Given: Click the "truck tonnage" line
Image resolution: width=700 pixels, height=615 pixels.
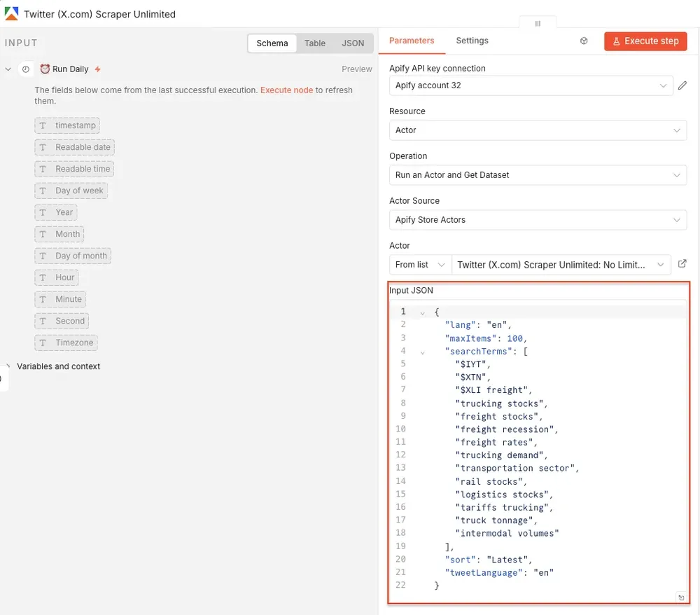Looking at the screenshot, I should (x=496, y=520).
